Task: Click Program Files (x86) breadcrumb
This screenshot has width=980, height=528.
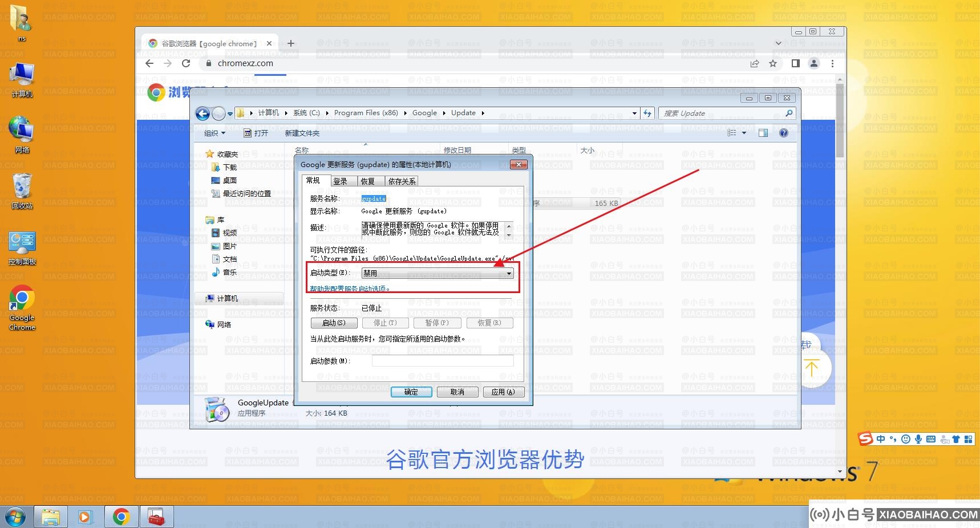Action: click(x=366, y=113)
